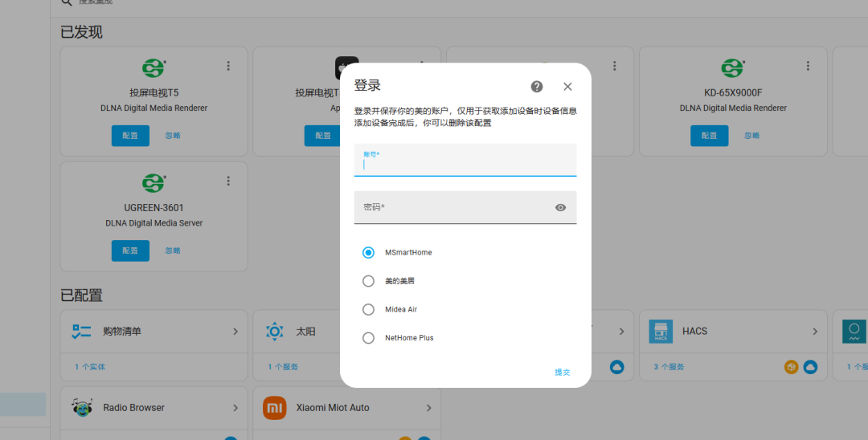Select the 美的美居 radio option
Image resolution: width=868 pixels, height=440 pixels.
tap(368, 281)
